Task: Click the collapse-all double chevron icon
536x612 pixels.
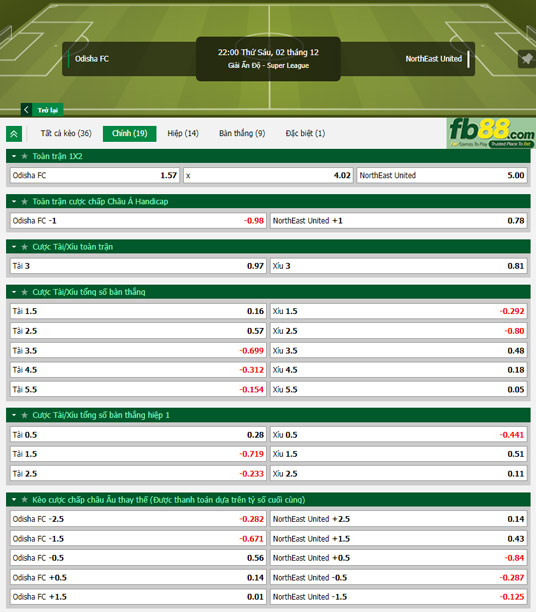Action: (x=14, y=134)
